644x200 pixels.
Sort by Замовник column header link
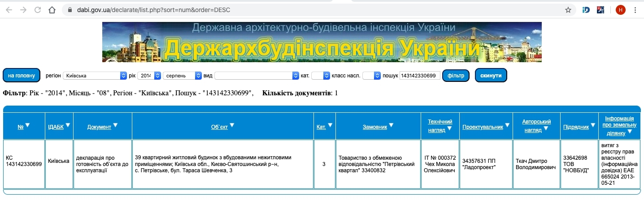374,127
